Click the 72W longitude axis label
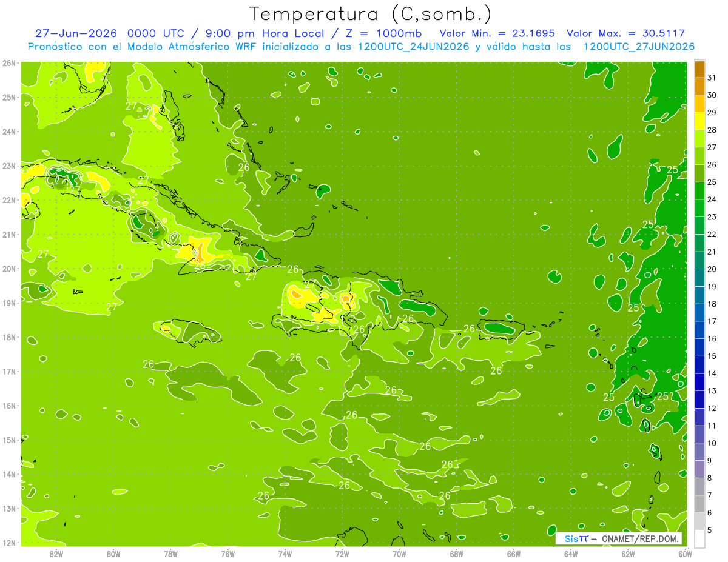The width and height of the screenshot is (728, 562). (342, 554)
